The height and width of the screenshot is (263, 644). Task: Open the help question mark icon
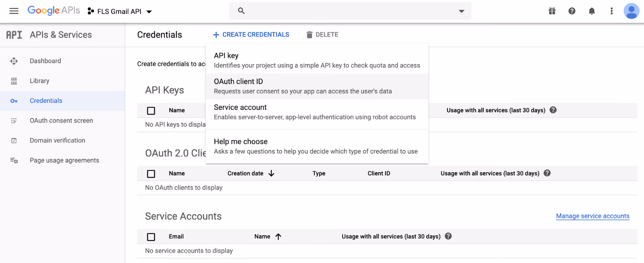coord(572,11)
